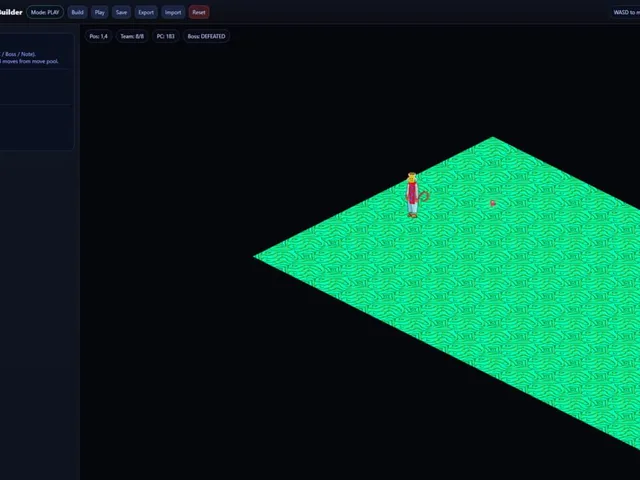Select the player character sprite
Screen dimensions: 640x480
pos(413,195)
